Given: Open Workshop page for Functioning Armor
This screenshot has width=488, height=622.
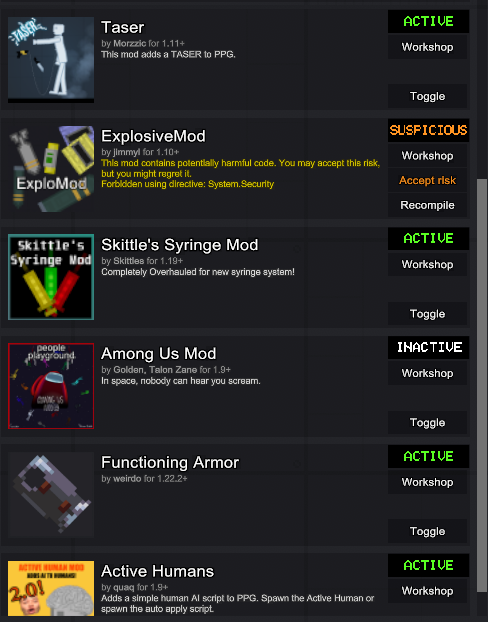Looking at the screenshot, I should point(427,482).
